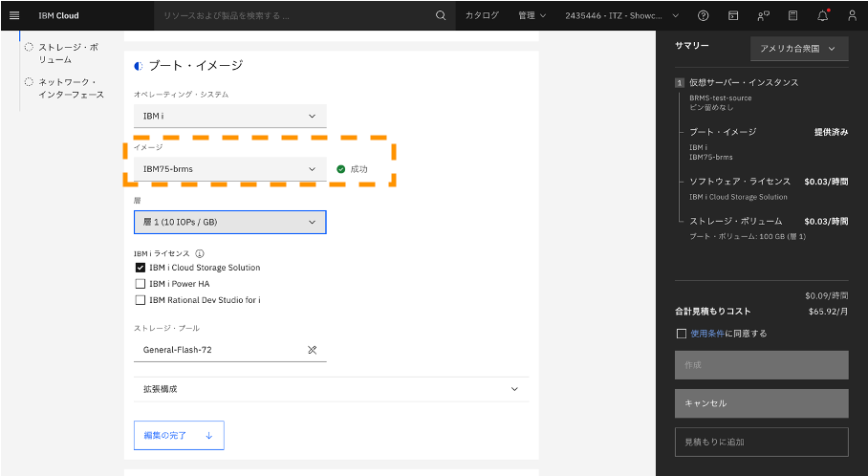Click the ブート・ボリューム: 100 GB summary line
Viewport: 868px width, 476px height.
point(748,236)
